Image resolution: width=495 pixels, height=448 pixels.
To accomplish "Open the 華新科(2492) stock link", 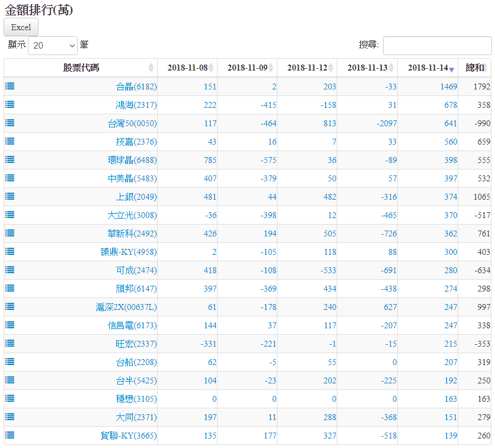I will 132,233.
